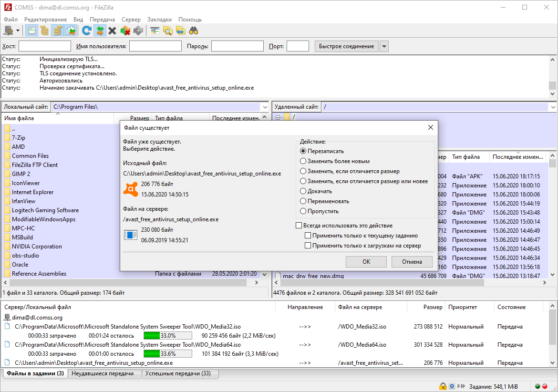The image size is (558, 392).
Task: Select the FileZilla FTP Client folder row
Action: pyautogui.click(x=61, y=165)
